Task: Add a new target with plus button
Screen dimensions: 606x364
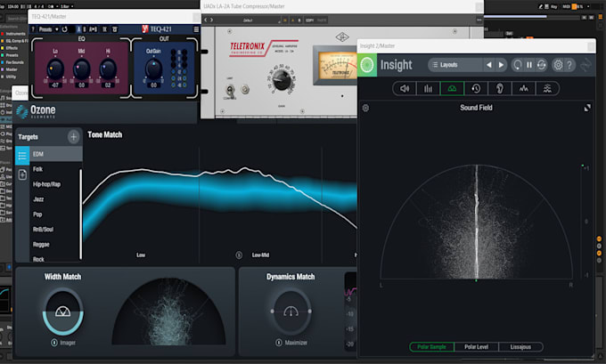Action: (x=73, y=137)
